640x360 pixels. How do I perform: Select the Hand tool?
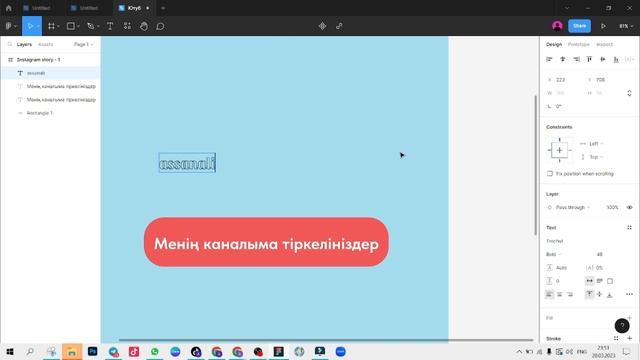[144, 26]
